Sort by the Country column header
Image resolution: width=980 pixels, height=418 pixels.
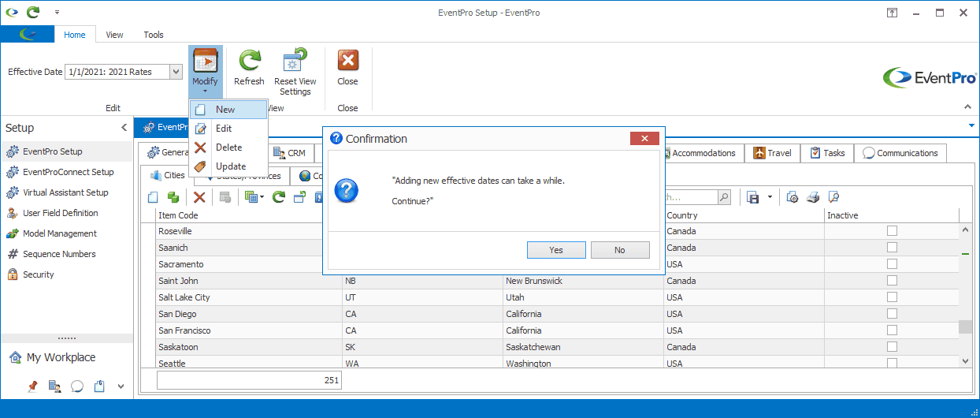744,215
